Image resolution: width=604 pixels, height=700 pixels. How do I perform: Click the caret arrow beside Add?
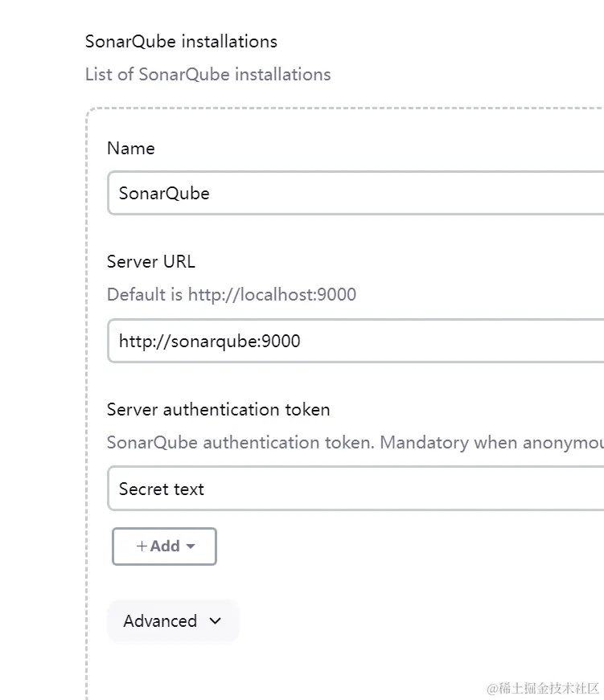(191, 546)
